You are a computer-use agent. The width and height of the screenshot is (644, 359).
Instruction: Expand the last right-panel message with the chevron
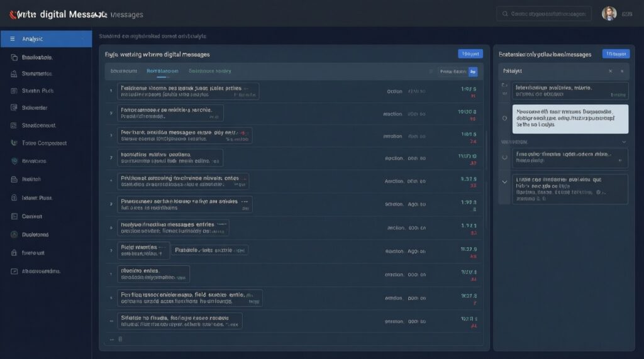504,181
